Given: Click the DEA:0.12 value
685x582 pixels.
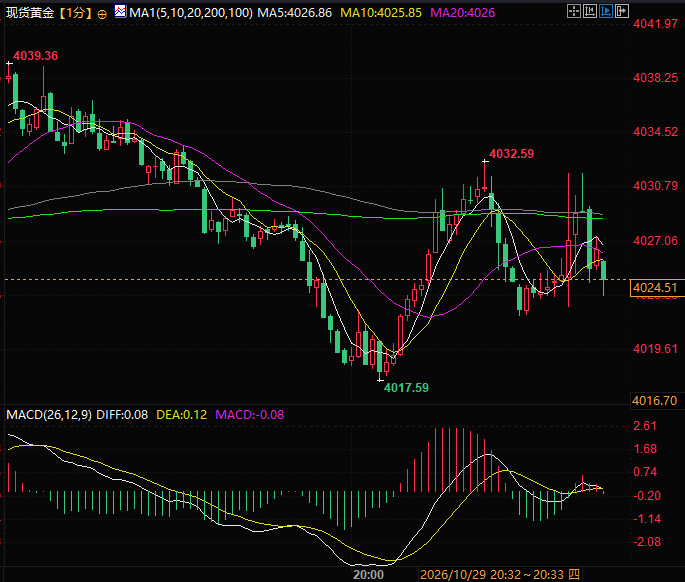Looking at the screenshot, I should (181, 415).
